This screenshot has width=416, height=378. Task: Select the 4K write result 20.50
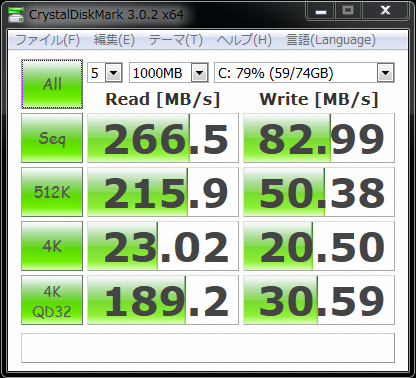coord(319,246)
